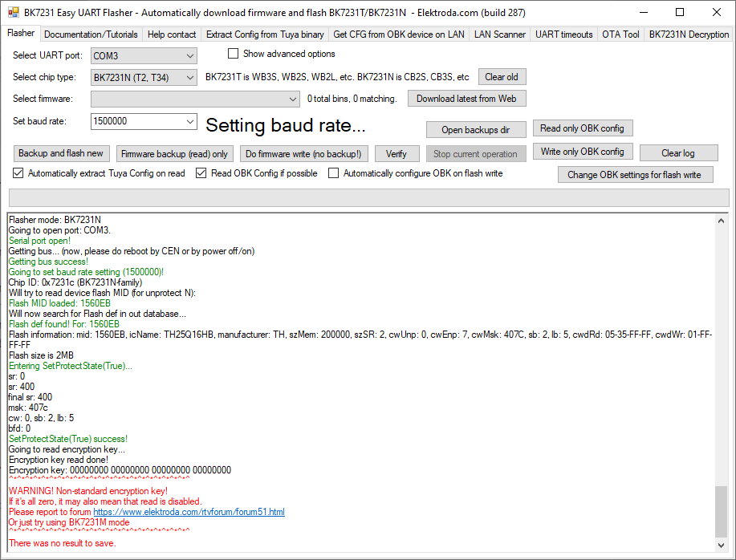Click the flash operation progress bar
This screenshot has width=736, height=560.
click(x=368, y=198)
